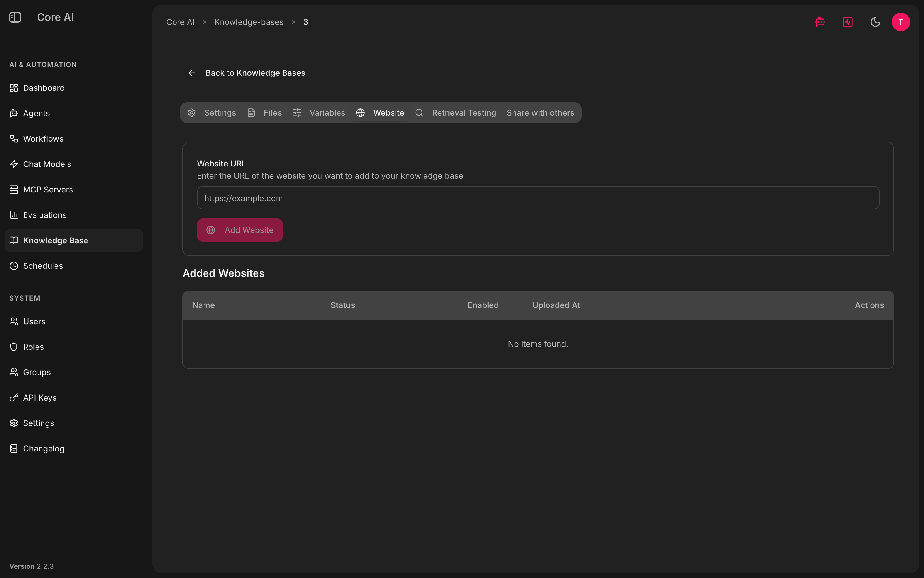924x578 pixels.
Task: Click the Core AI breadcrumb
Action: click(x=180, y=22)
